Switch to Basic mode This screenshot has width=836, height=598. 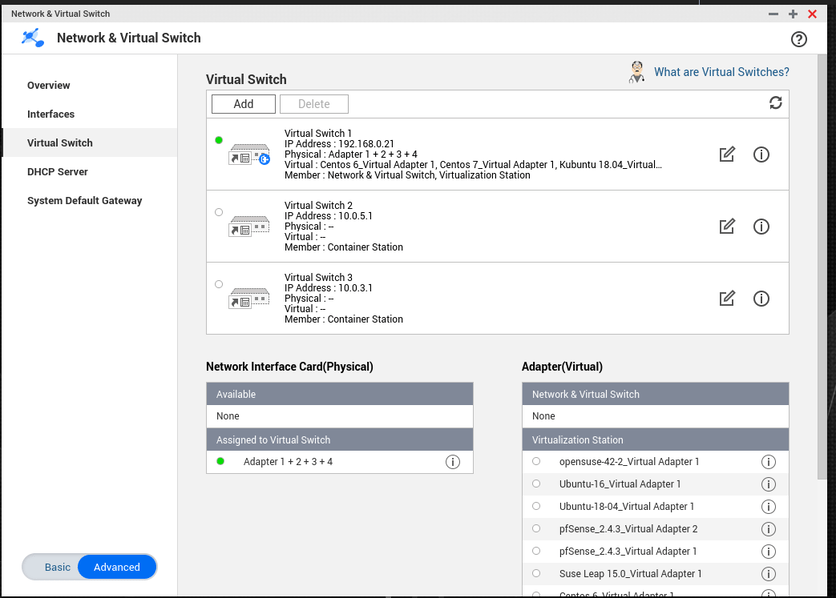(x=58, y=567)
